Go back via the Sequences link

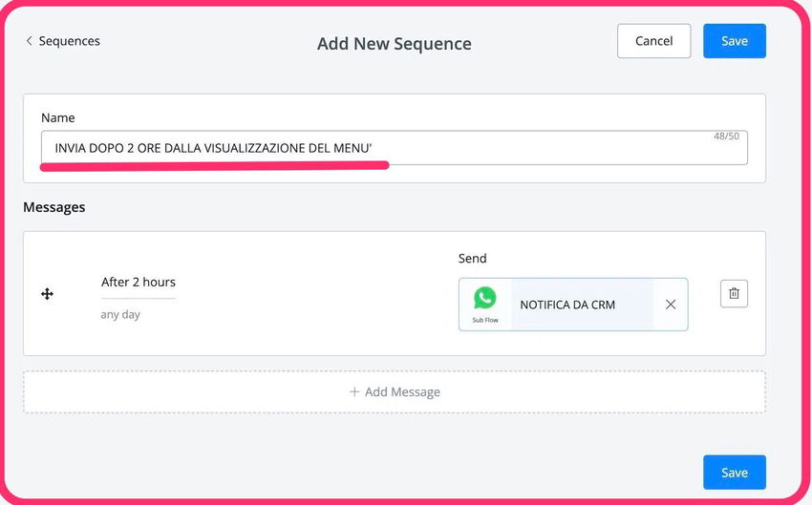(x=69, y=41)
